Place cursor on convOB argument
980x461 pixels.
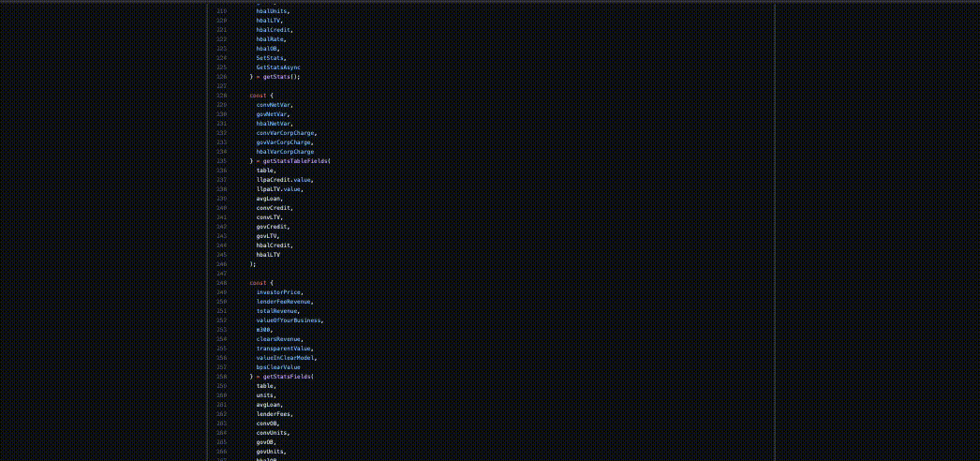coord(266,423)
